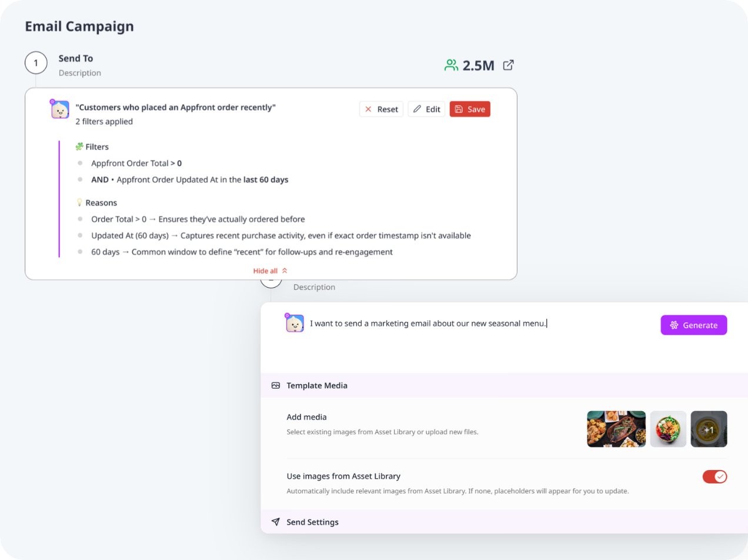The height and width of the screenshot is (560, 748).
Task: Click the 'Appfront Order Updated At' filter row
Action: pyautogui.click(x=189, y=179)
